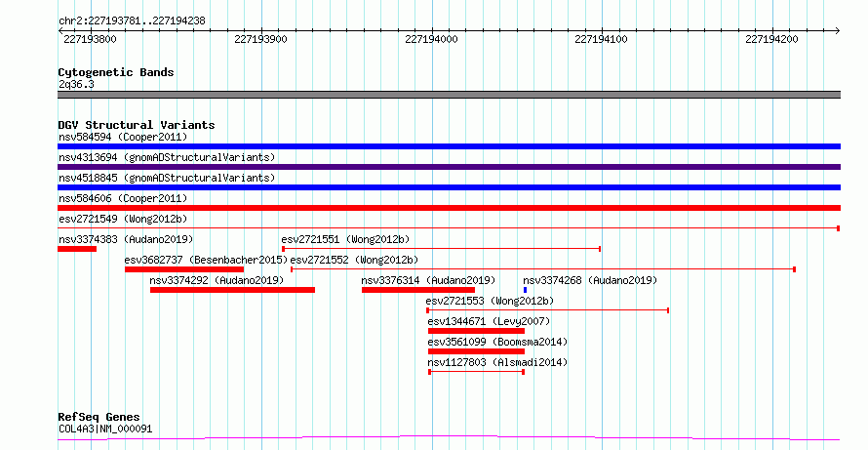Click the red esv3561099 variant bar
The width and height of the screenshot is (868, 450).
[476, 351]
